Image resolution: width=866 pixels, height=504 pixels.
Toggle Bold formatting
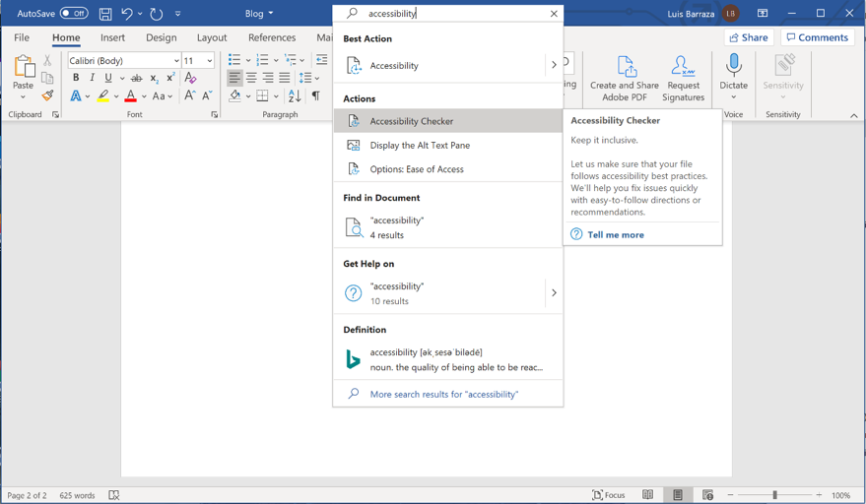tap(76, 78)
